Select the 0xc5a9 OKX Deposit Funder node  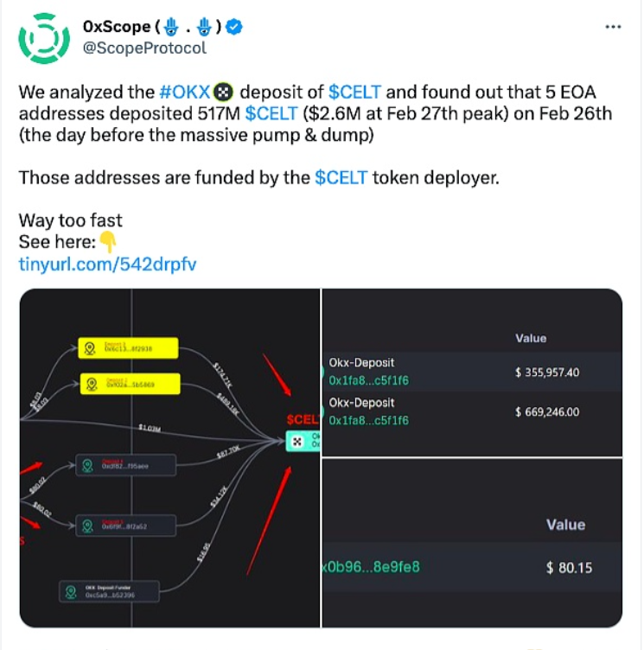pos(109,591)
